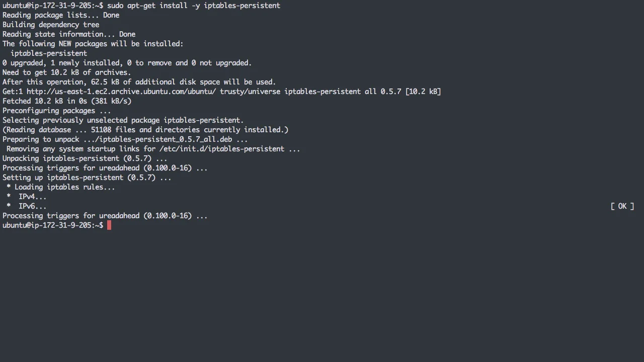Click the 'Reading package lists... Done' line
The image size is (644, 362).
coord(61,15)
